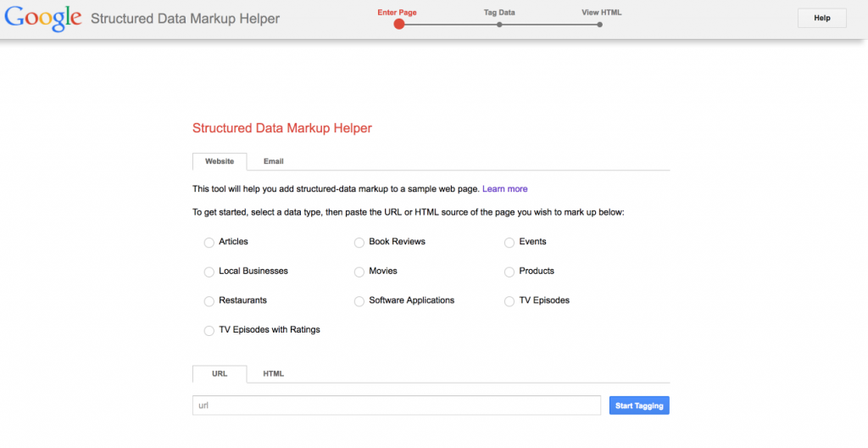Switch to the Email tab
Viewport: 868px width, 448px height.
point(274,161)
